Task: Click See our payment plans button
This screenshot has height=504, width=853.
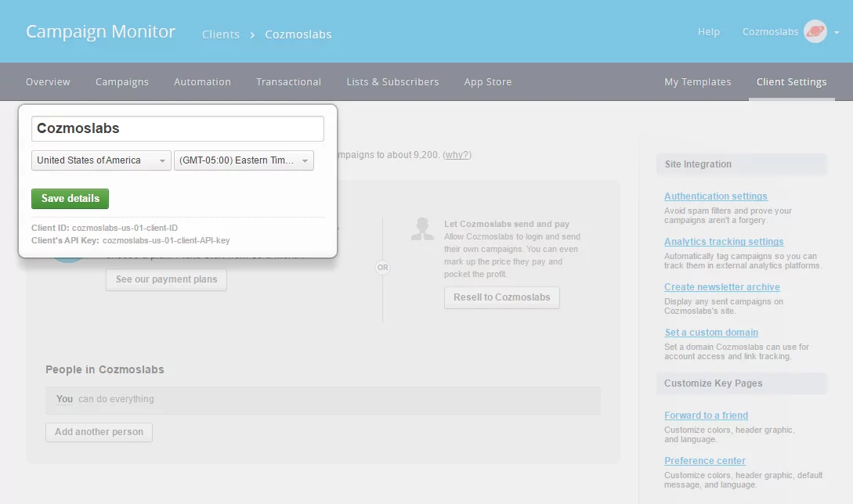Action: click(167, 279)
